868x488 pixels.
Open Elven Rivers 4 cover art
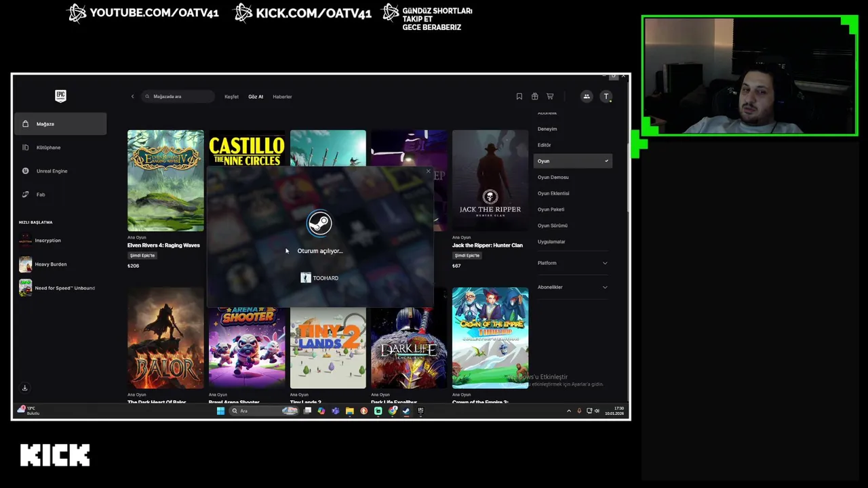[165, 180]
